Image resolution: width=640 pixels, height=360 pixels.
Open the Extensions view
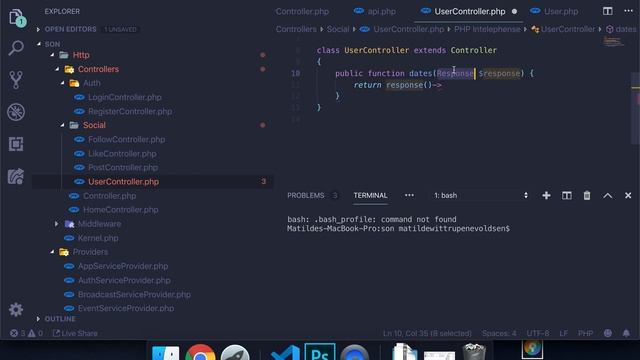pos(16,144)
